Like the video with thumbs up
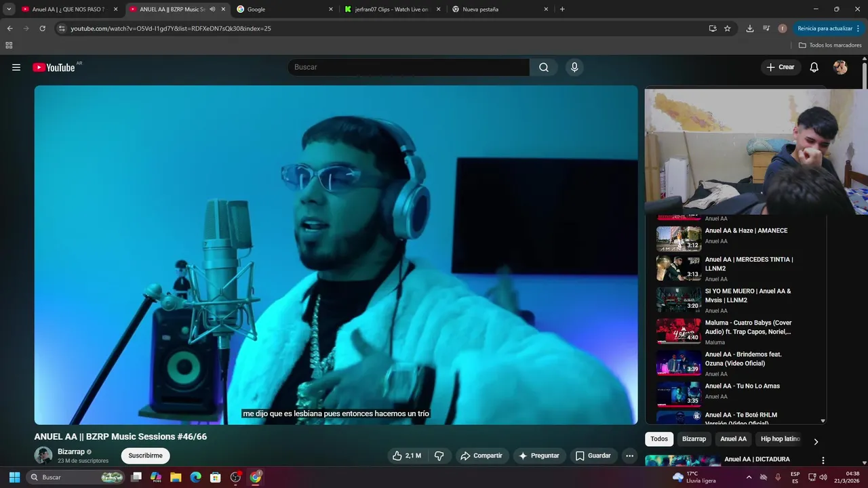The height and width of the screenshot is (488, 868). 407,456
